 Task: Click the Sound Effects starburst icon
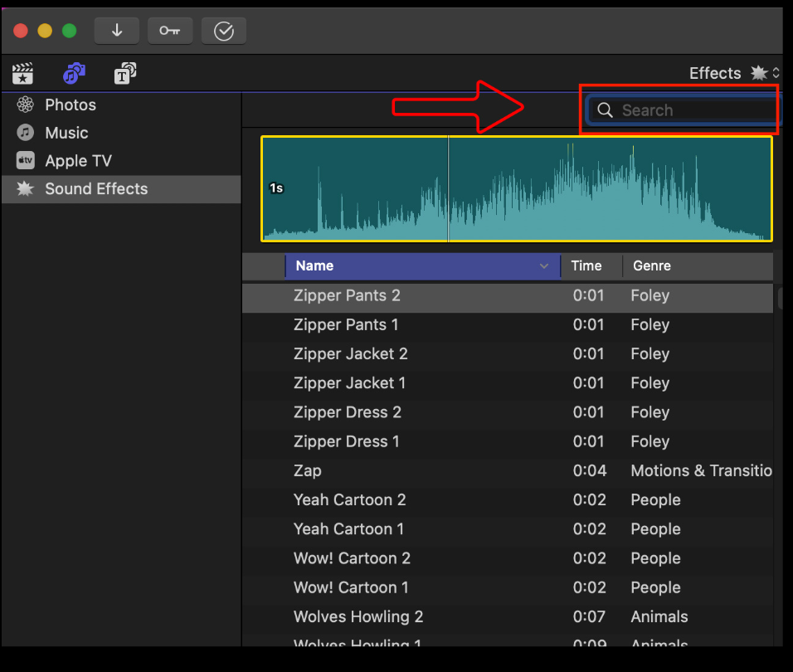25,188
